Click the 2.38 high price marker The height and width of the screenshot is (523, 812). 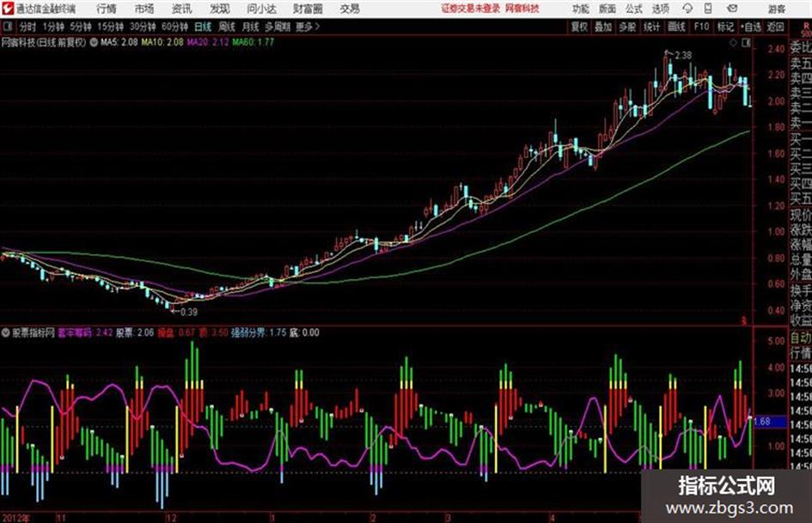click(684, 55)
